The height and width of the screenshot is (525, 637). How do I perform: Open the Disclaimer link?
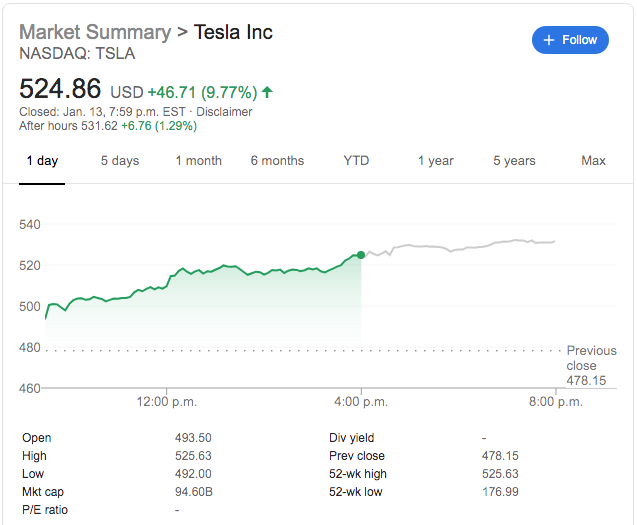pos(225,111)
